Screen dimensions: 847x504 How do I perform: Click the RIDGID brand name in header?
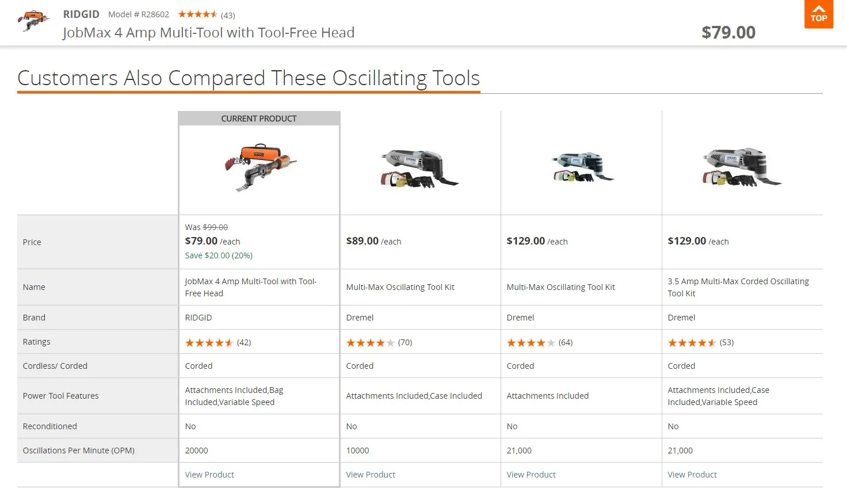coord(81,14)
